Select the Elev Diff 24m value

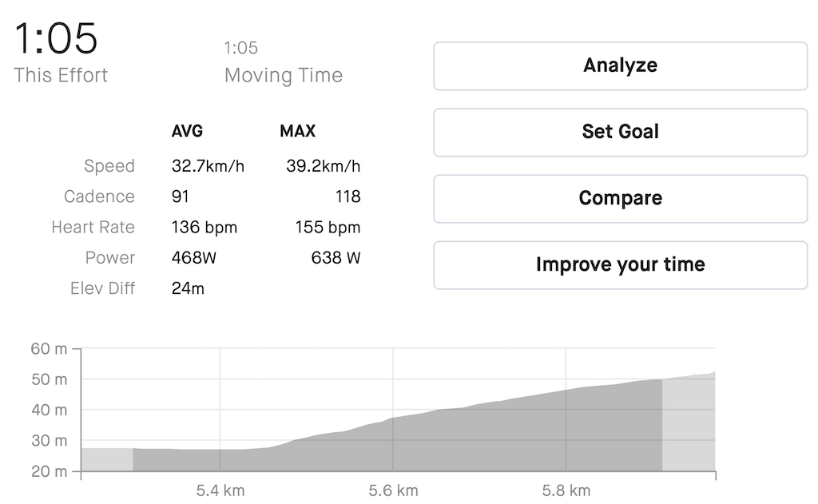pyautogui.click(x=188, y=288)
